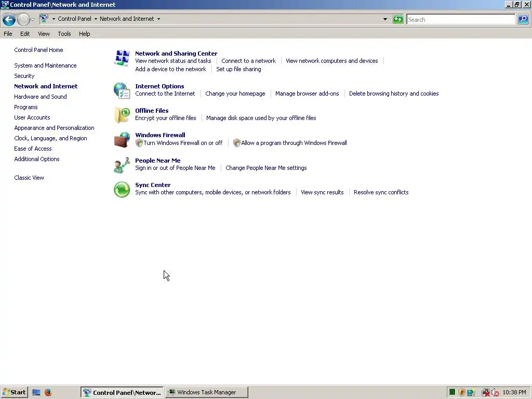Open the Security category in sidebar

point(24,76)
